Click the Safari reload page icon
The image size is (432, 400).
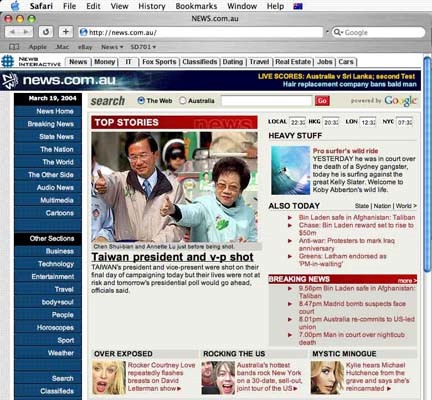(46, 32)
